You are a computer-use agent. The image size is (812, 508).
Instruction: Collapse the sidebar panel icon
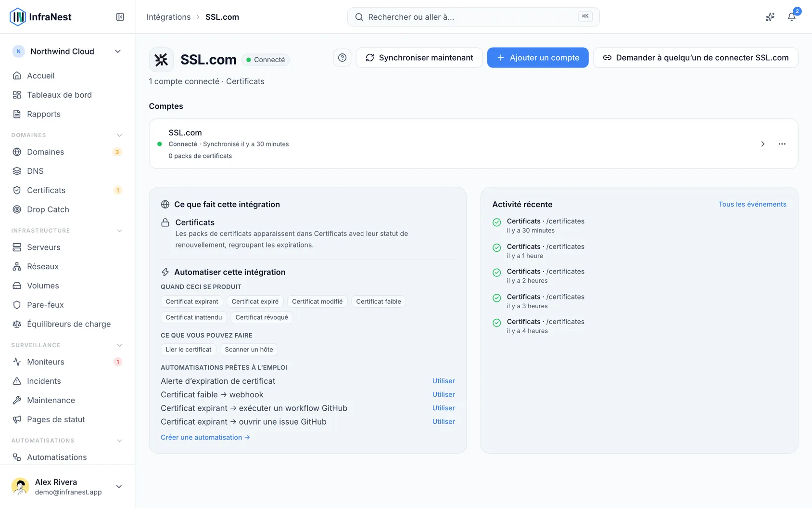120,17
